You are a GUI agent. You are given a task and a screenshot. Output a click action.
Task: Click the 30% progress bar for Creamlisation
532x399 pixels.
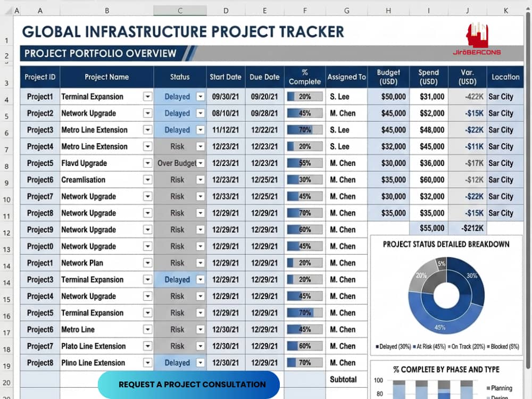(x=305, y=180)
